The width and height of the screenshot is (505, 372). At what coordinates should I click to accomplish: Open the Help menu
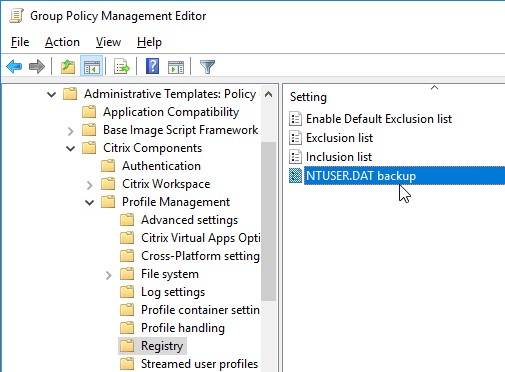pyautogui.click(x=149, y=42)
